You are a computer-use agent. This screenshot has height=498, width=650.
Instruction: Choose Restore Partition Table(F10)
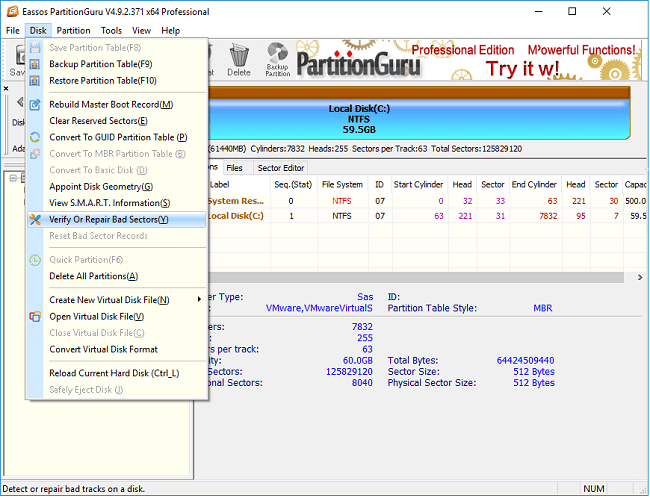coord(117,81)
